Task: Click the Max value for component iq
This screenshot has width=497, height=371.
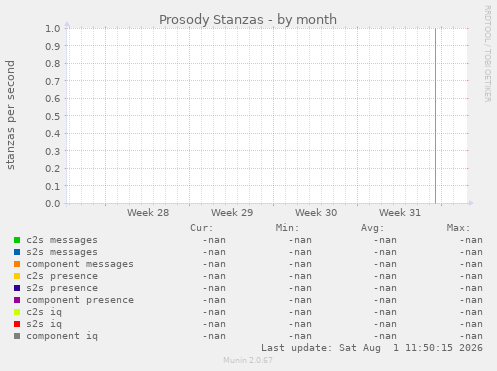Action: [471, 336]
